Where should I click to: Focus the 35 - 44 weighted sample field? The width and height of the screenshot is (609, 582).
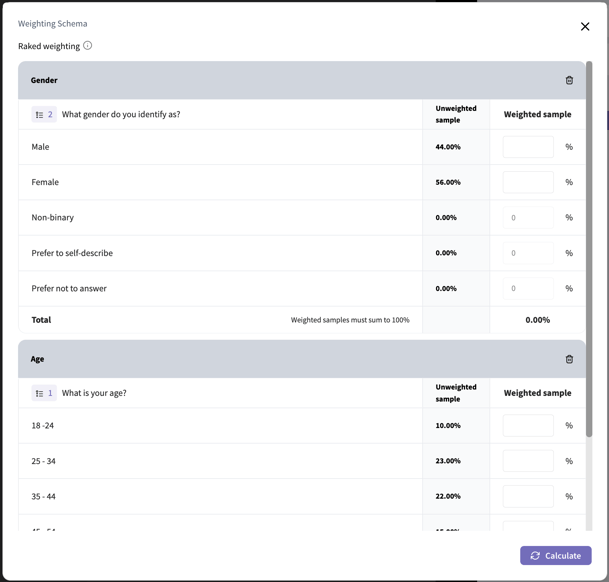coord(528,496)
